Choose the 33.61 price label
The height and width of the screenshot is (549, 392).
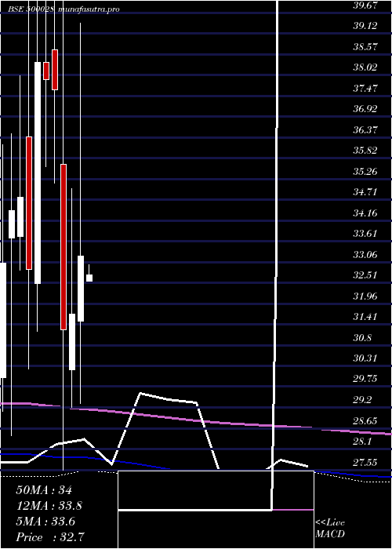[365, 234]
